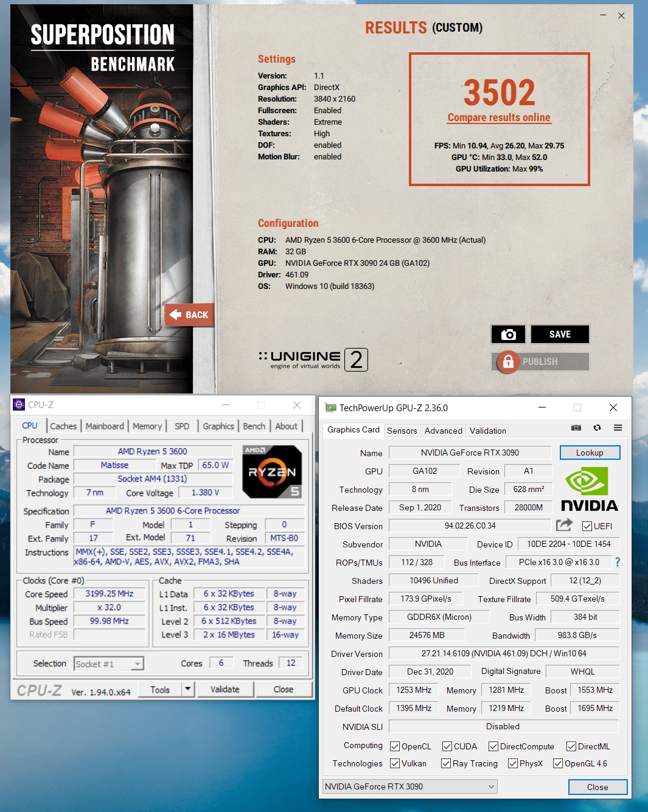Click the Tools button in CPU-Z
Screen dimensions: 648x812
coord(160,689)
